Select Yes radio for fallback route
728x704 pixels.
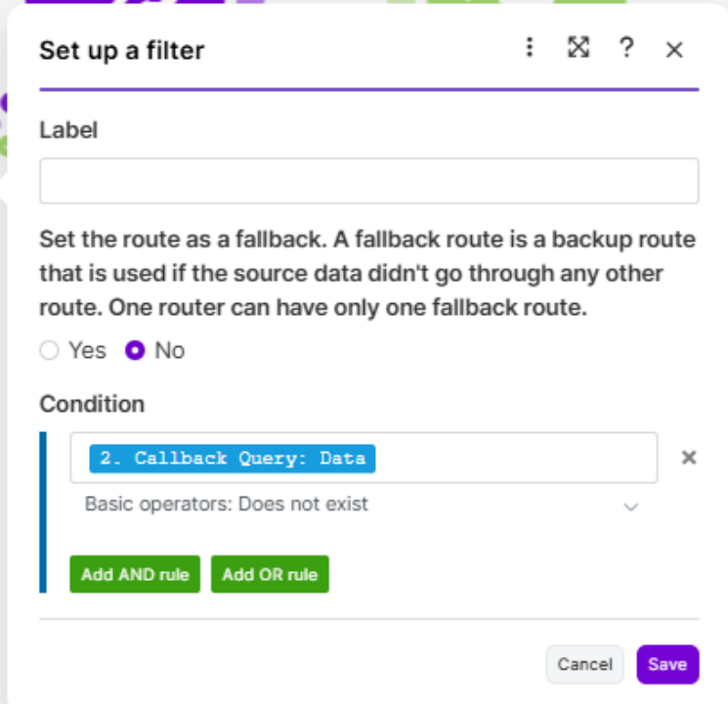click(x=50, y=350)
